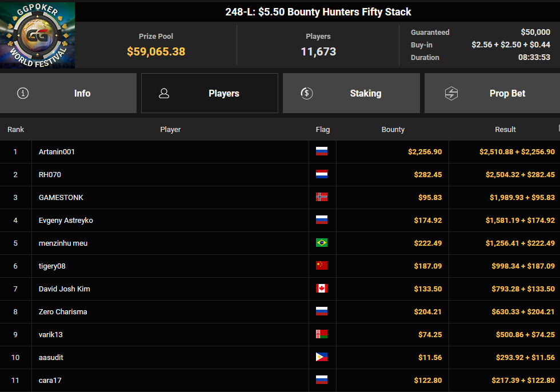This screenshot has width=560, height=392.
Task: Click Canada flag in David Josh Kim row
Action: (322, 289)
